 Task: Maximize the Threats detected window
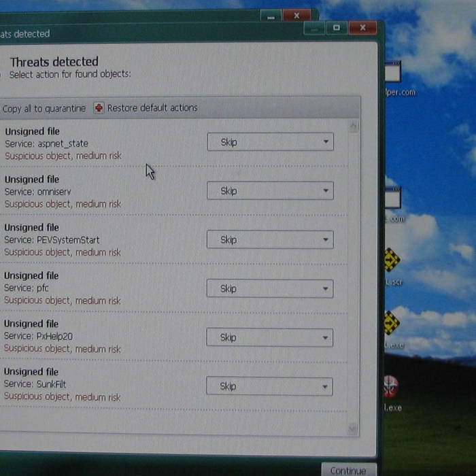click(x=337, y=28)
